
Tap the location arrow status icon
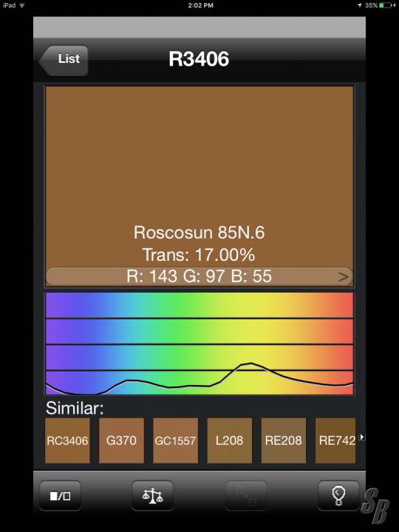pyautogui.click(x=360, y=5)
